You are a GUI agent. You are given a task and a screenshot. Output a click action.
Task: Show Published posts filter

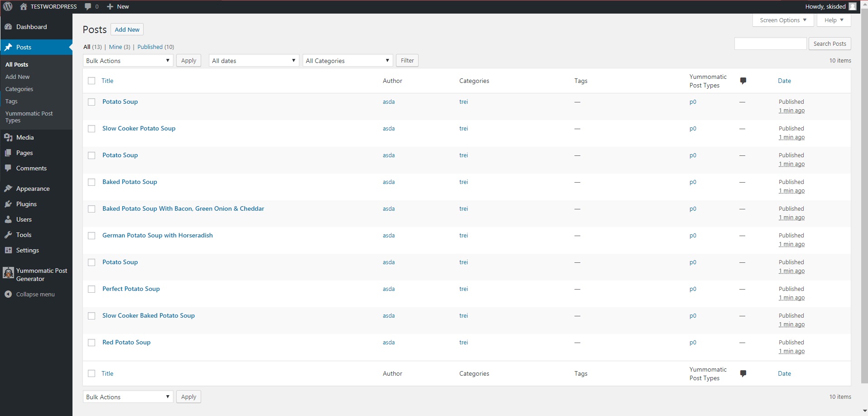pos(150,47)
